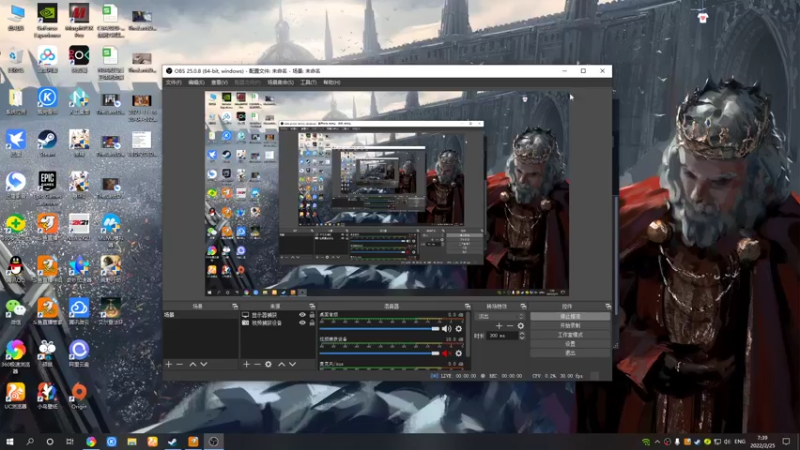Open the Edit menu in OBS
The image size is (800, 450).
coord(196,82)
